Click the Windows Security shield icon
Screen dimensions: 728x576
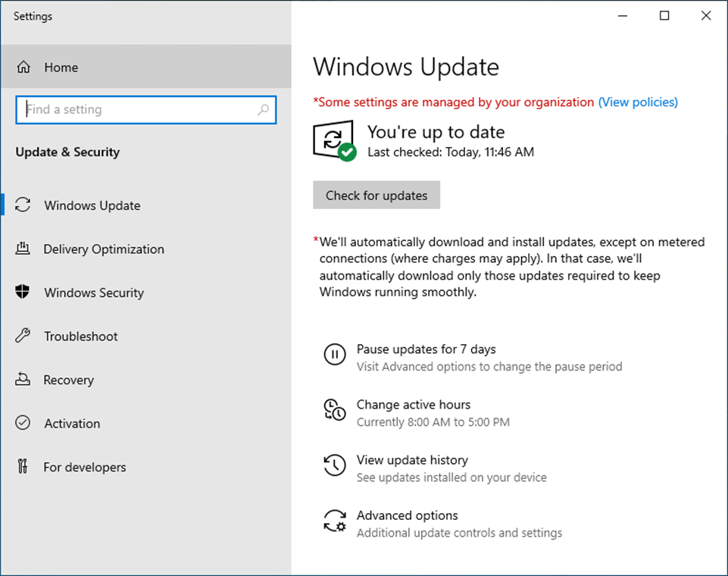tap(22, 292)
